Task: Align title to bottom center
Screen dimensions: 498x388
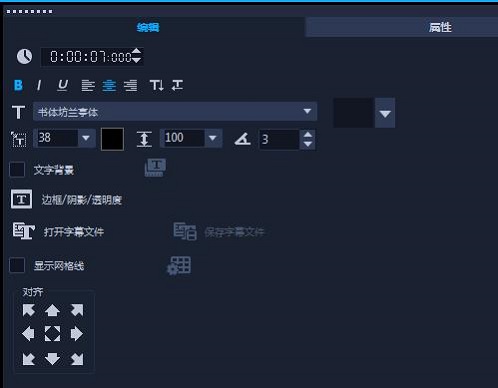Action: pyautogui.click(x=52, y=359)
